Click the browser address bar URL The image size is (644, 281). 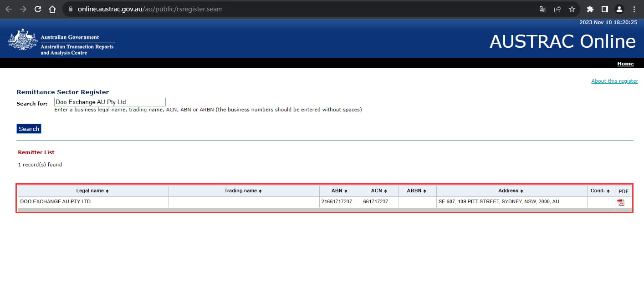150,9
